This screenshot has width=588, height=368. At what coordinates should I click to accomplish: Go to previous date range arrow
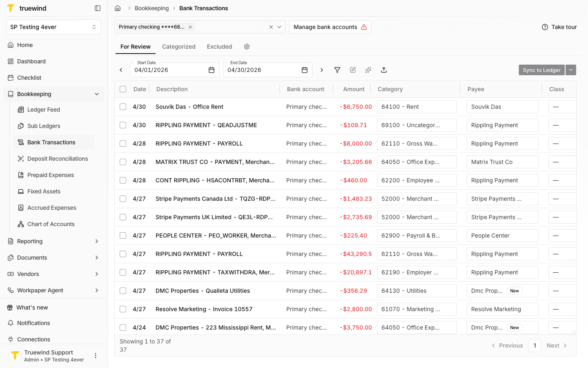click(x=121, y=70)
